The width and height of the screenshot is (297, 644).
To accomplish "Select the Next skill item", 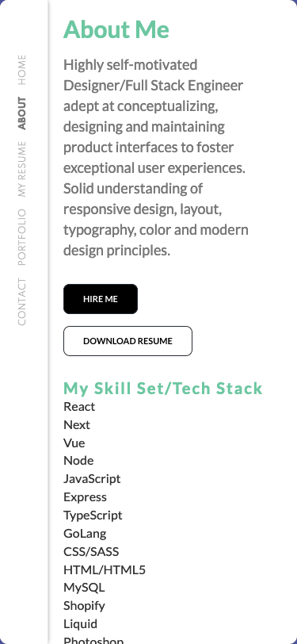I will point(77,424).
